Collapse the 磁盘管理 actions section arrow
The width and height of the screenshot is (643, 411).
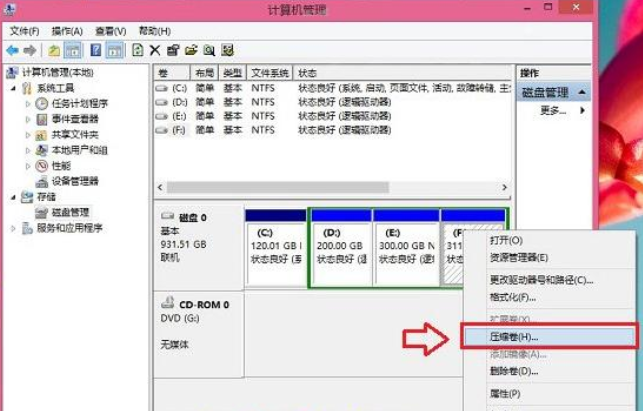[x=581, y=92]
